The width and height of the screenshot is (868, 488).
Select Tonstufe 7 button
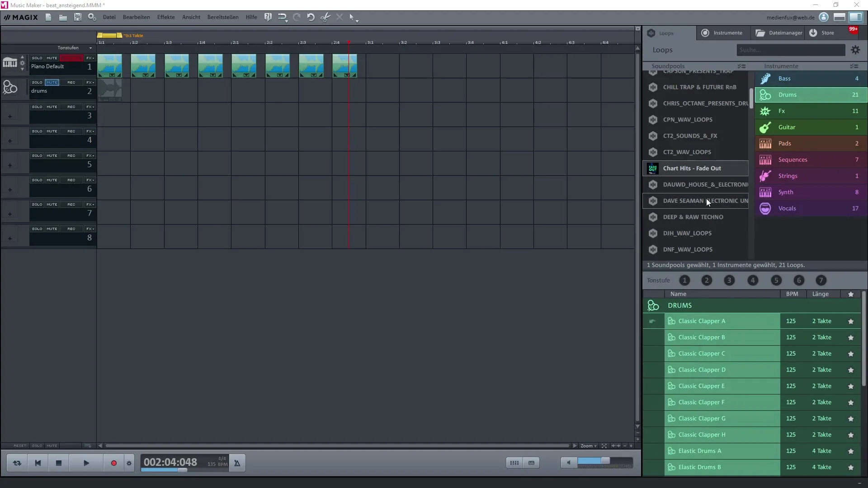821,281
